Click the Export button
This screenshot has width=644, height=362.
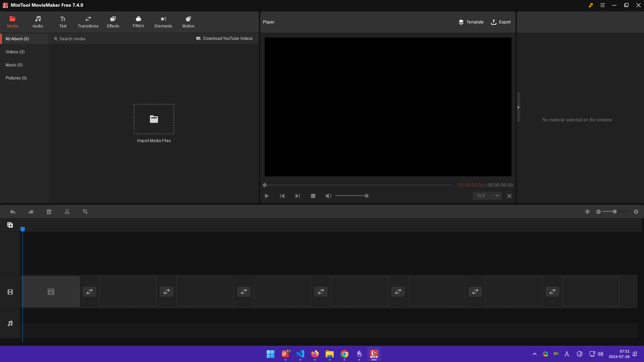(501, 22)
